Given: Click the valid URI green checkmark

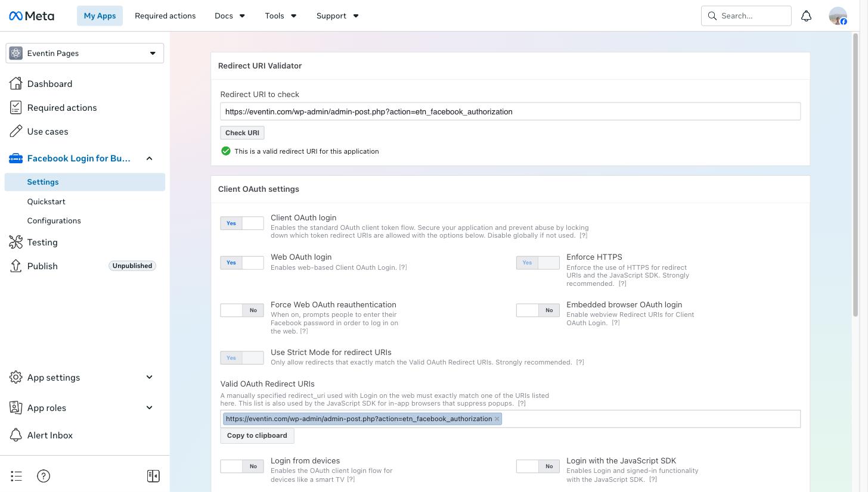Looking at the screenshot, I should 226,151.
